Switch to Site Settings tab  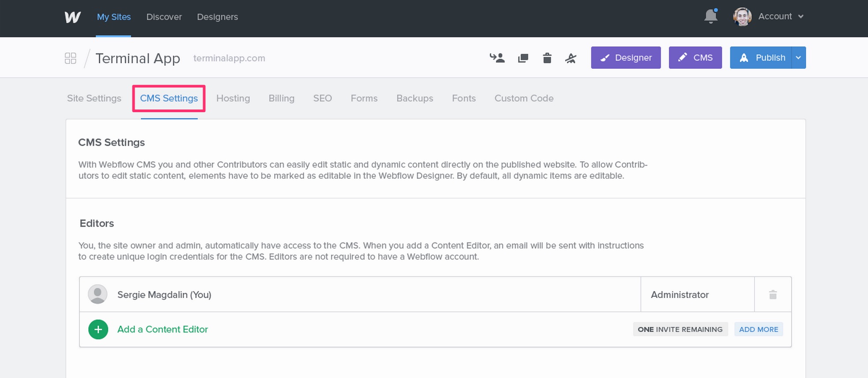pyautogui.click(x=94, y=98)
